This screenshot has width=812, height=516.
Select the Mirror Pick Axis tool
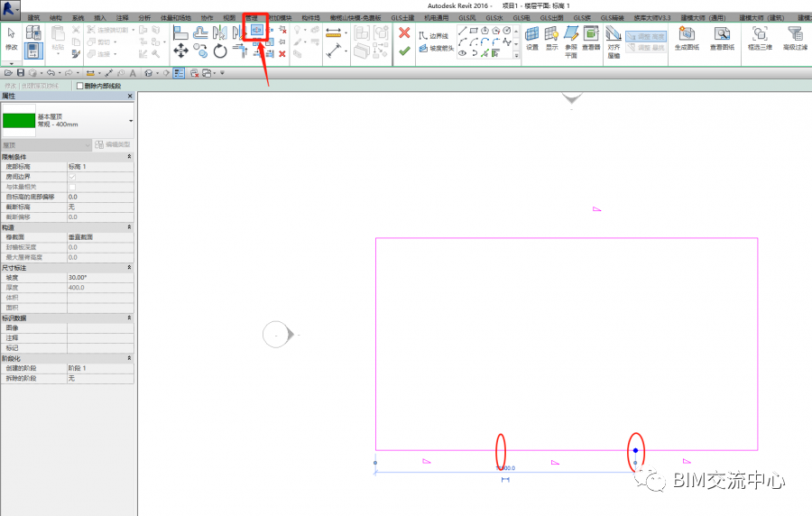pos(219,33)
